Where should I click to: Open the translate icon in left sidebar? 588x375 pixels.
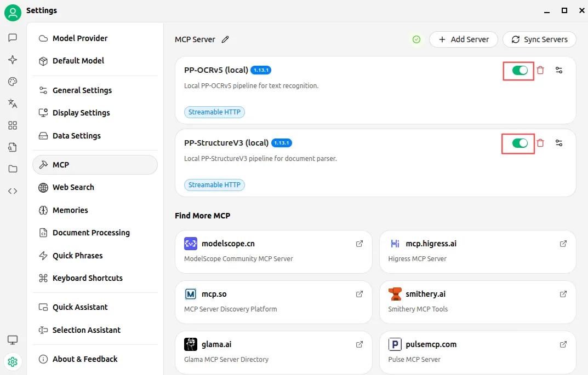click(x=13, y=103)
